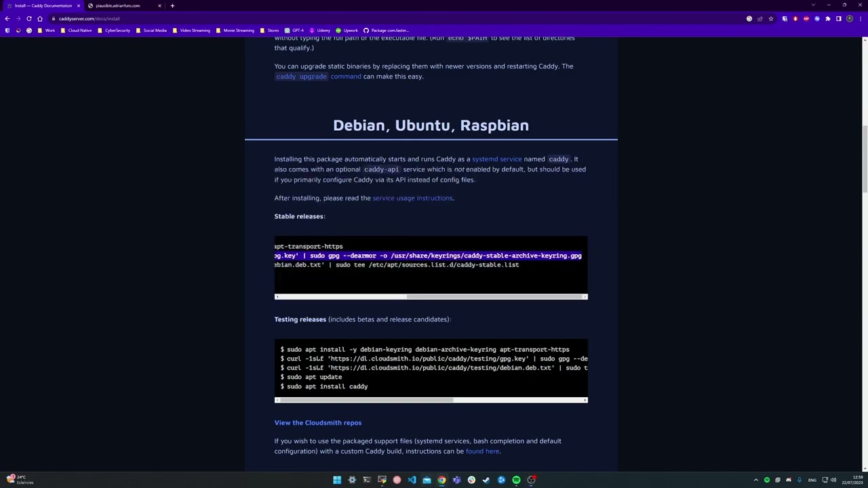The width and height of the screenshot is (868, 488).
Task: Open Microsoft Teams from taskbar
Action: (x=456, y=480)
